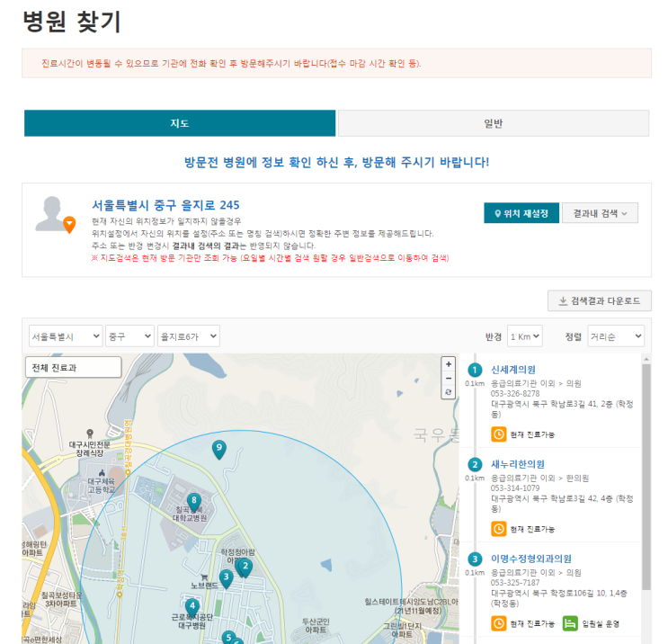Click list number badge 2
Image resolution: width=668 pixels, height=644 pixels.
tap(475, 465)
